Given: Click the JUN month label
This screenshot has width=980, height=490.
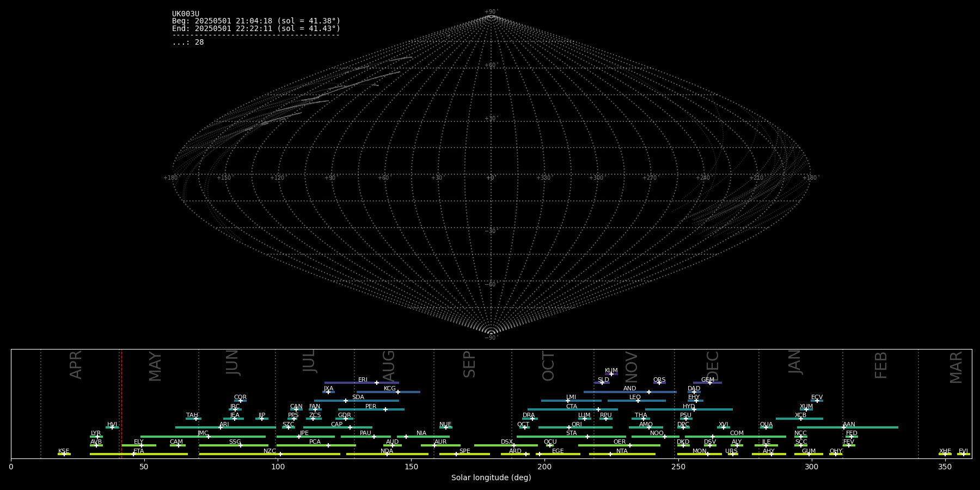Looking at the screenshot, I should (232, 363).
